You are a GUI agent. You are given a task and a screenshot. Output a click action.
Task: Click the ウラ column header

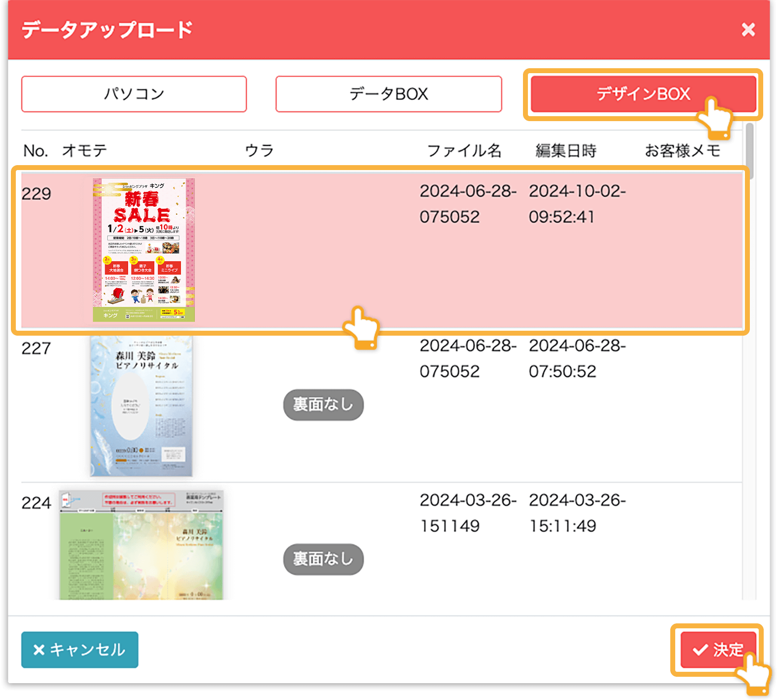pyautogui.click(x=259, y=150)
